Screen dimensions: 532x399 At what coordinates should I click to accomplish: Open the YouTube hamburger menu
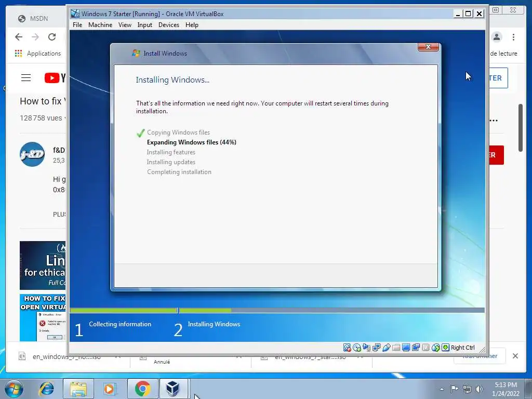pos(26,78)
